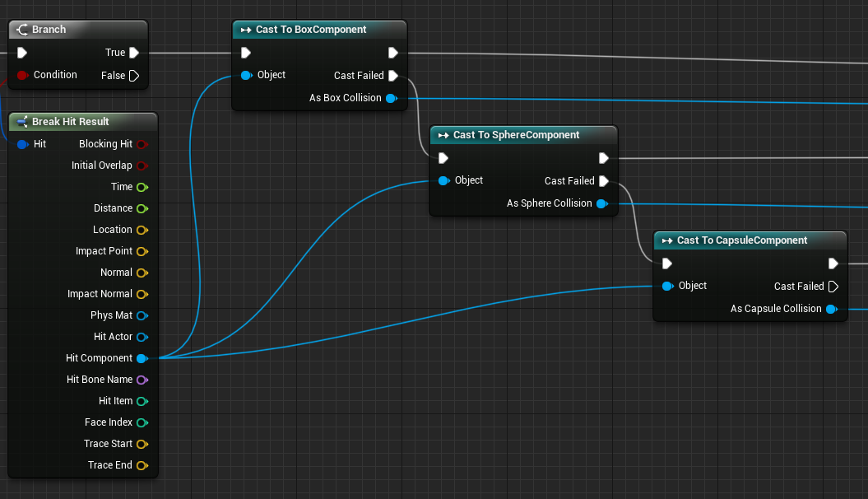
Task: Click the Normal output pin
Action: (x=142, y=273)
